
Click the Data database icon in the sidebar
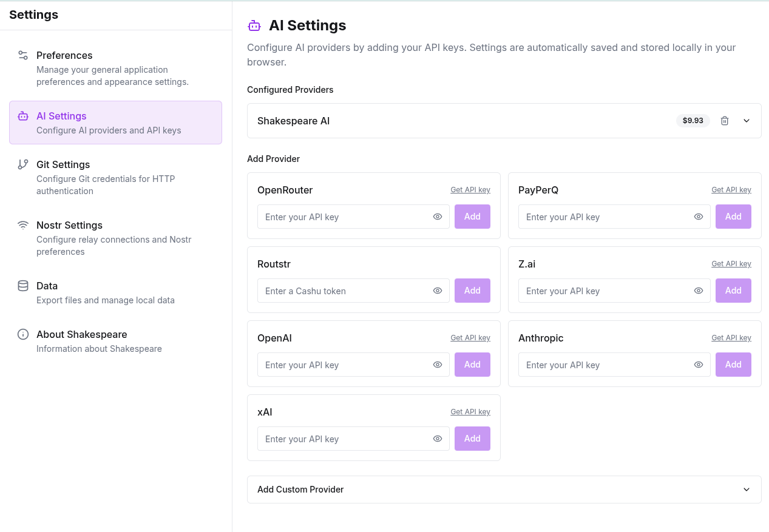pyautogui.click(x=22, y=285)
